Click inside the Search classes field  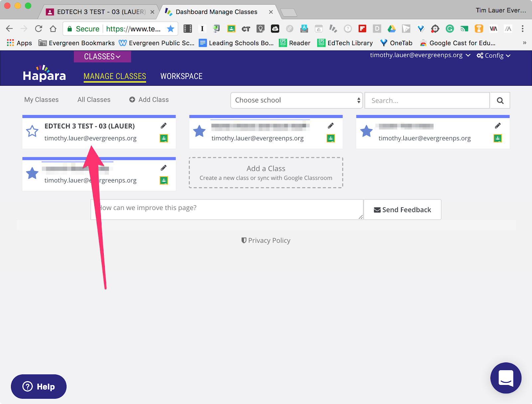[427, 100]
